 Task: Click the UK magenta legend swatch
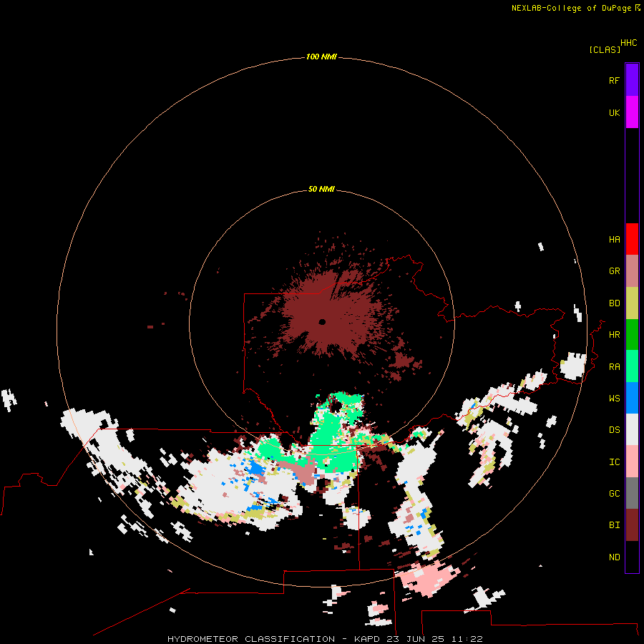tap(632, 112)
